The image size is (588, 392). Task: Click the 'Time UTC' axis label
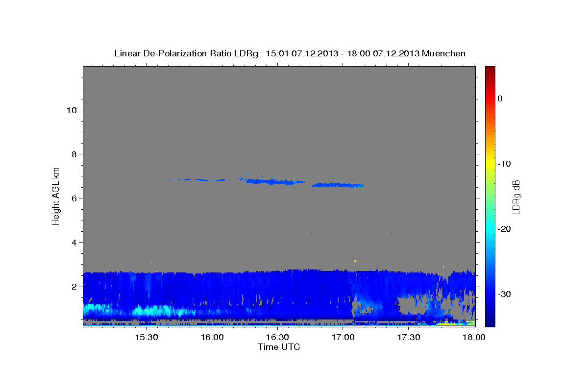click(279, 347)
